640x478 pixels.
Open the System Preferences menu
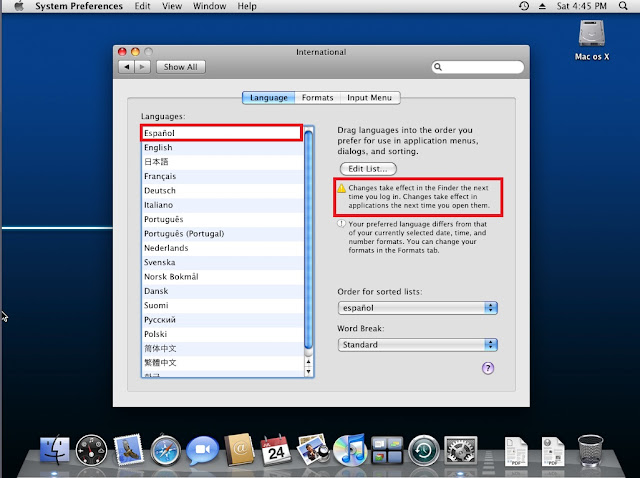79,6
